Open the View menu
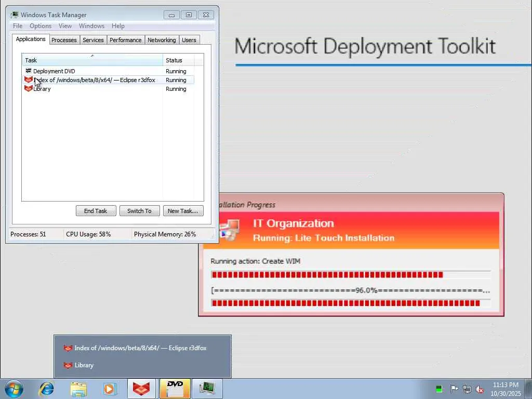The height and width of the screenshot is (399, 532). (x=65, y=26)
